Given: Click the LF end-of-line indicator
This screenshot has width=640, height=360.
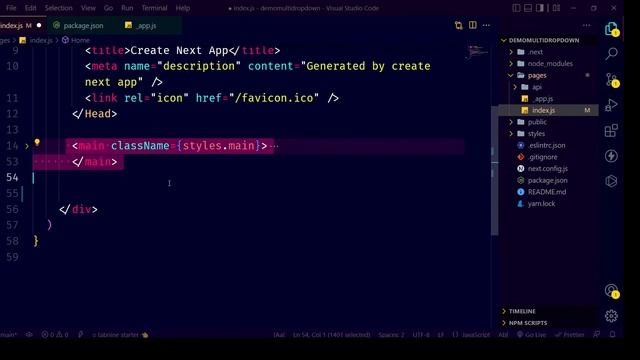Looking at the screenshot, I should [x=441, y=335].
